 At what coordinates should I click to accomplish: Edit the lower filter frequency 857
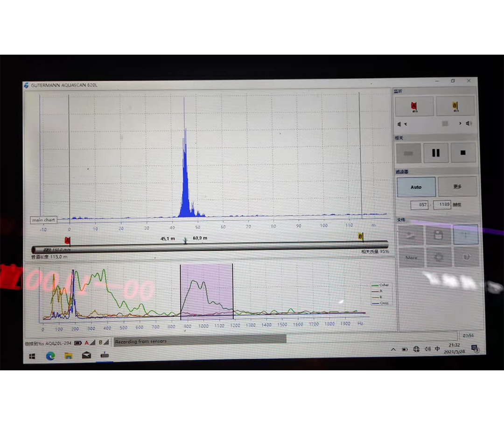(x=420, y=205)
